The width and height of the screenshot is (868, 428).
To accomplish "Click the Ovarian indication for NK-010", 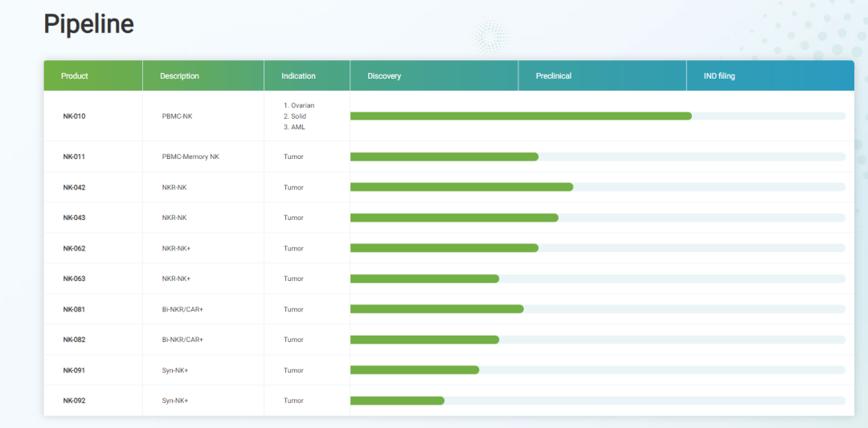I will coord(299,105).
